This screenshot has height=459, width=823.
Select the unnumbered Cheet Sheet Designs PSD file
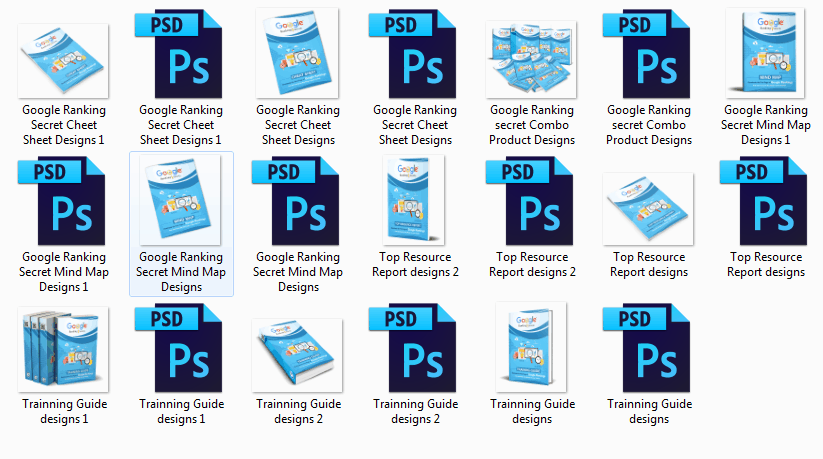click(415, 55)
